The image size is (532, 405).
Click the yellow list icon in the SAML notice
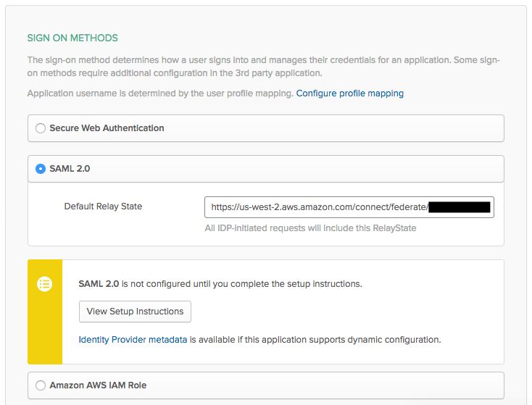point(45,284)
